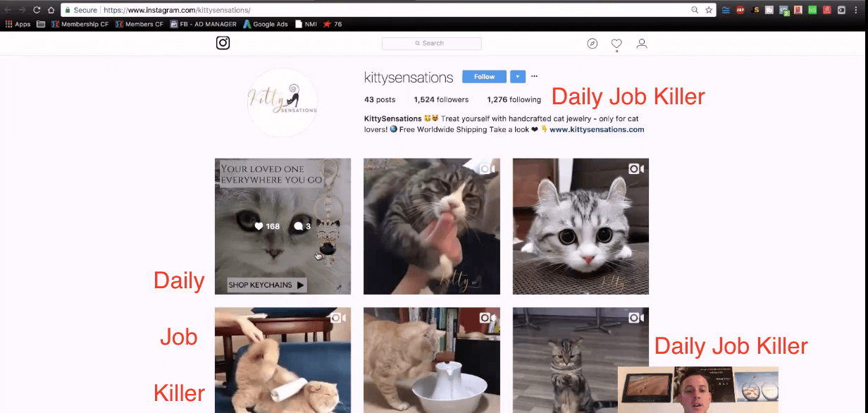The height and width of the screenshot is (413, 868).
Task: Reload the page with the refresh icon
Action: tap(37, 10)
